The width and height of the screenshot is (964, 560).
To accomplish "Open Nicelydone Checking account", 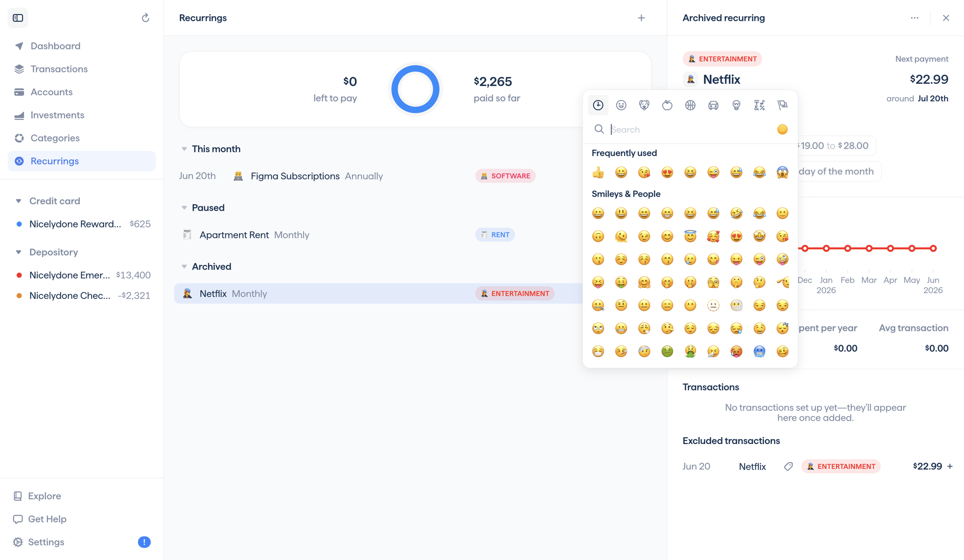I will 82,295.
